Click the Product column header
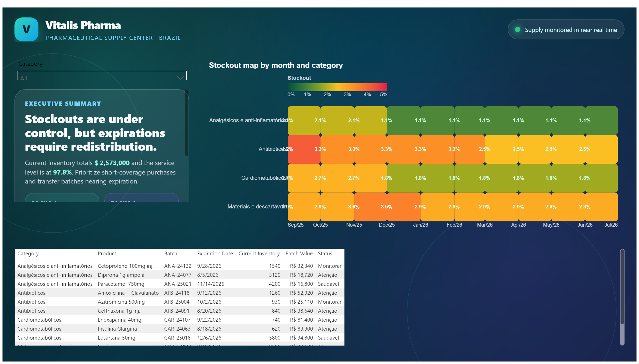639x364 pixels. click(x=107, y=254)
